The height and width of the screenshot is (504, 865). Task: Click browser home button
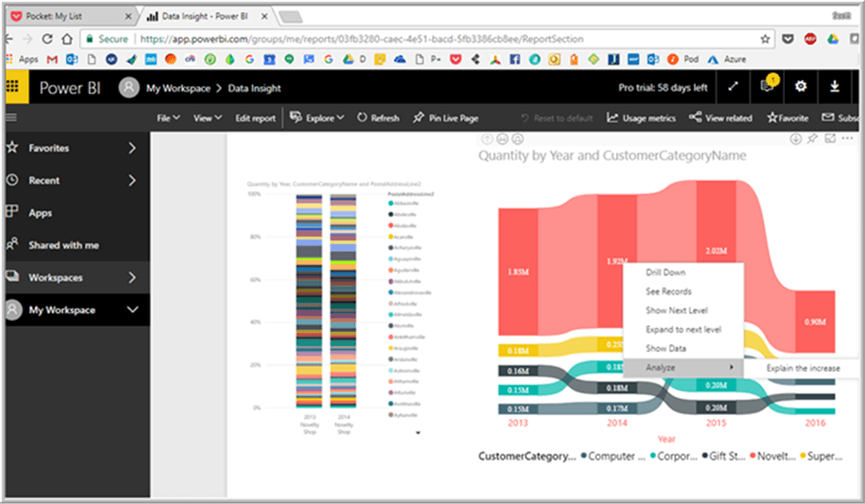click(x=67, y=39)
